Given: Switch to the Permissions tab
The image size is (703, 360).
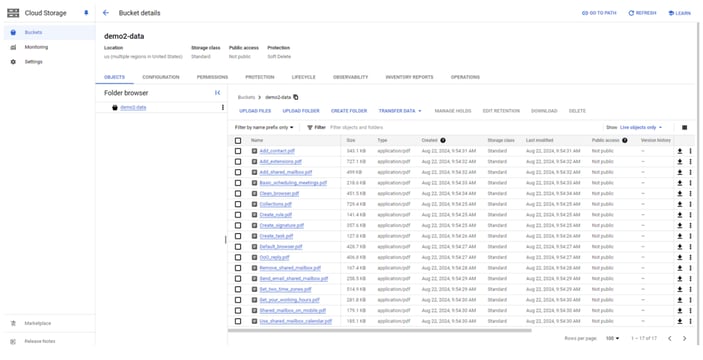Looking at the screenshot, I should (213, 77).
